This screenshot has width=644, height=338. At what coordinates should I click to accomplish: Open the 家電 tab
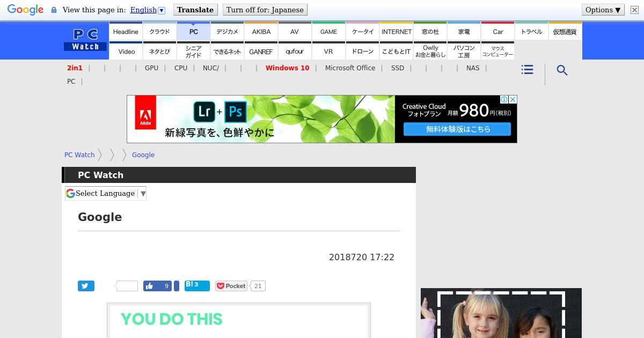tap(464, 31)
